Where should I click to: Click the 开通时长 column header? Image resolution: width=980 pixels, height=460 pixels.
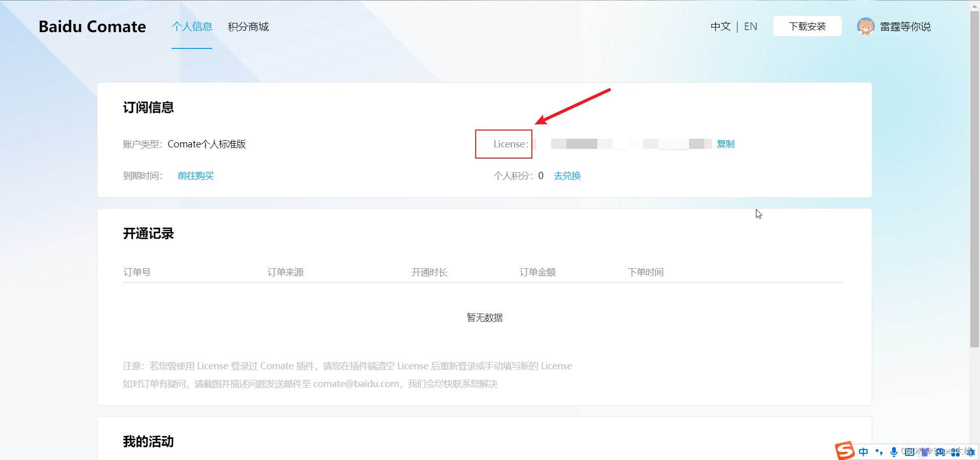[x=429, y=272]
